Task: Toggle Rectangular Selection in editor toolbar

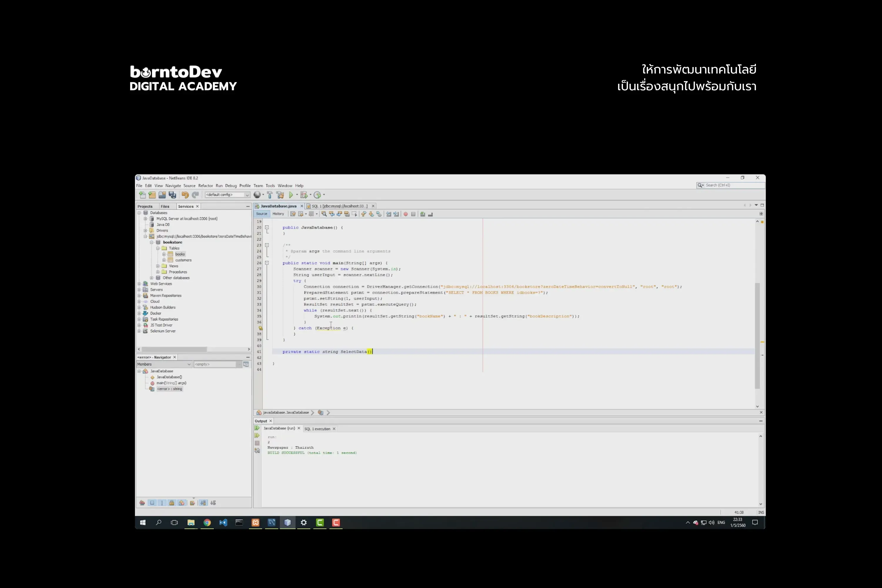Action: pos(354,214)
